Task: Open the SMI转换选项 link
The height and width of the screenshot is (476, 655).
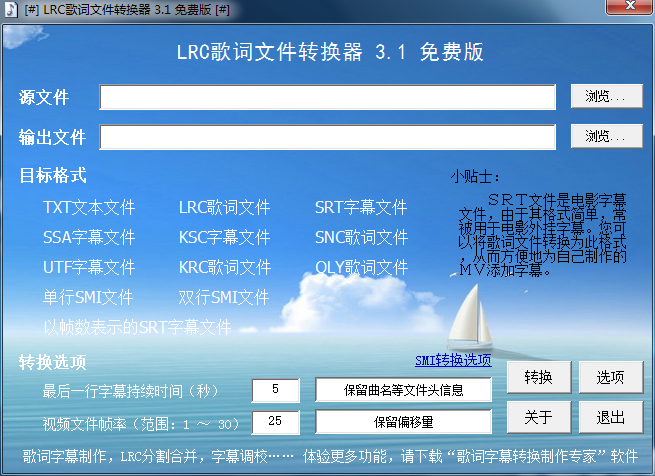Action: [453, 361]
